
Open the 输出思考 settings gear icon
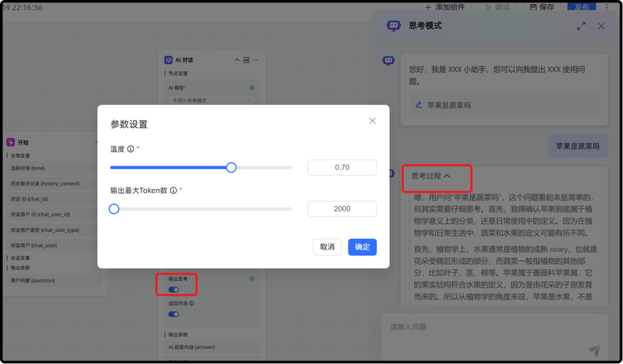pyautogui.click(x=252, y=278)
